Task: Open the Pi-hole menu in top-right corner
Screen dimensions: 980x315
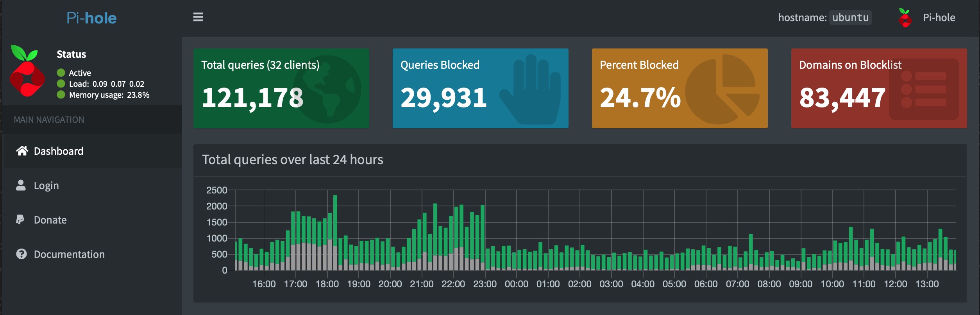Action: [x=939, y=18]
